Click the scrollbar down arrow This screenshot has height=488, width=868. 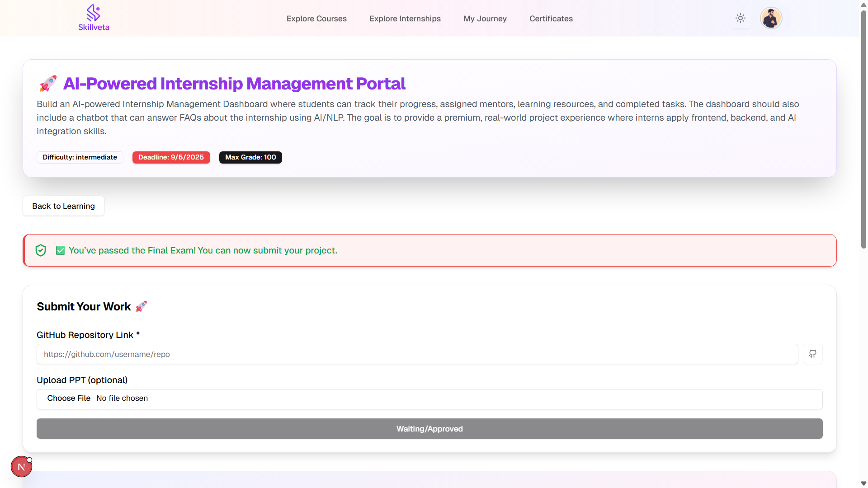[x=863, y=483]
